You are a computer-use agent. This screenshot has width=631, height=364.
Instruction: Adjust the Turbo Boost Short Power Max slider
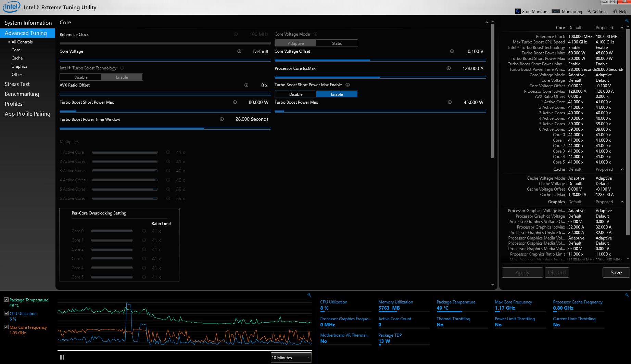[x=165, y=111]
